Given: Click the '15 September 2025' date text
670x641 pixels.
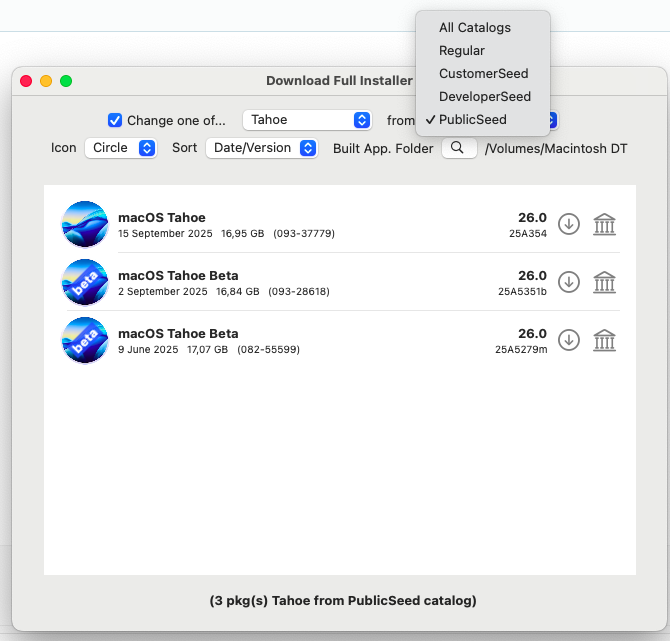Looking at the screenshot, I should click(165, 234).
